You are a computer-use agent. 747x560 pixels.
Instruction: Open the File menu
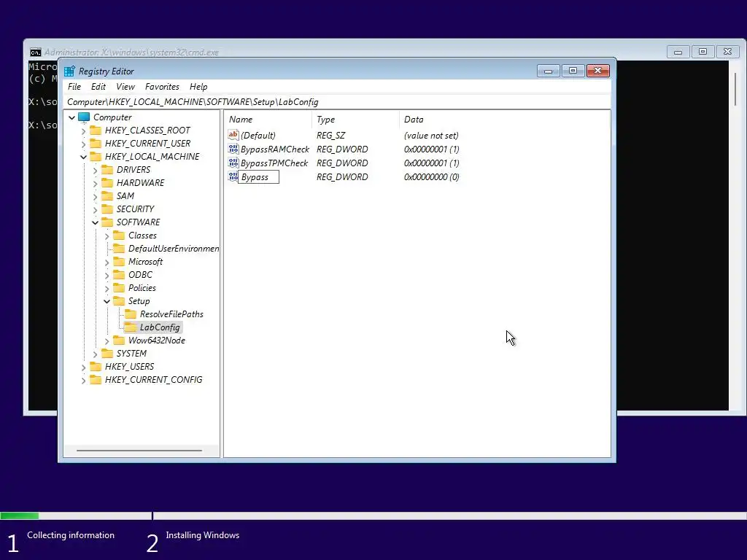74,87
